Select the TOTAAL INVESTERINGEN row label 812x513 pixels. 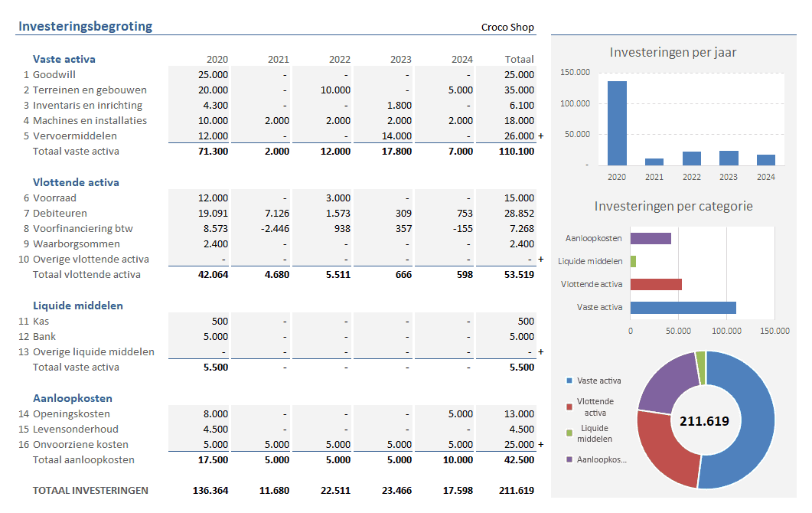click(x=90, y=491)
